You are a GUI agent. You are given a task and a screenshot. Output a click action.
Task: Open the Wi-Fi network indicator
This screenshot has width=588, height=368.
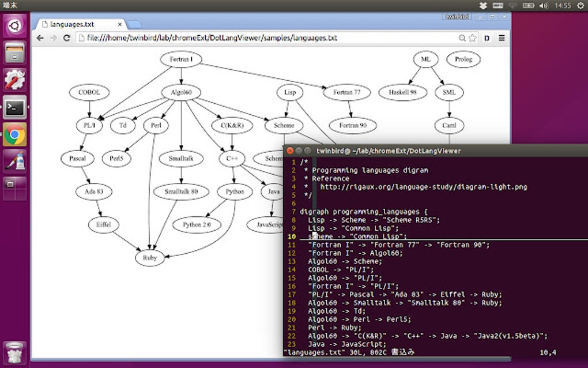512,6
